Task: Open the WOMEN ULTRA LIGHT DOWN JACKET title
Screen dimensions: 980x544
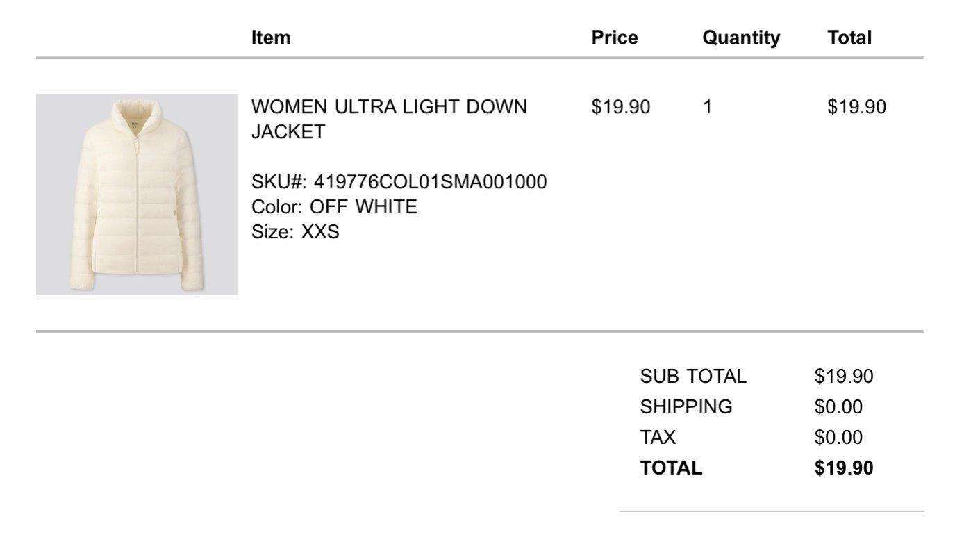Action: pyautogui.click(x=389, y=119)
